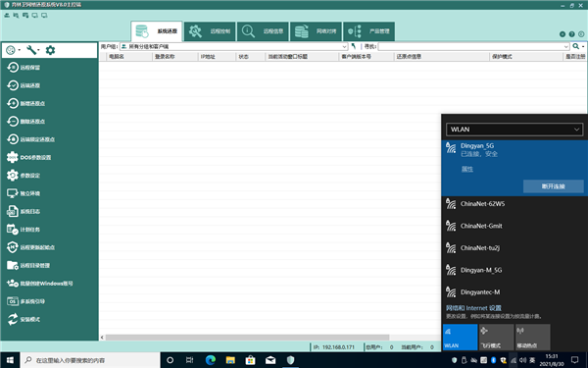Open 参数设定 gear item in sidebar
This screenshot has height=368, width=588.
24,176
